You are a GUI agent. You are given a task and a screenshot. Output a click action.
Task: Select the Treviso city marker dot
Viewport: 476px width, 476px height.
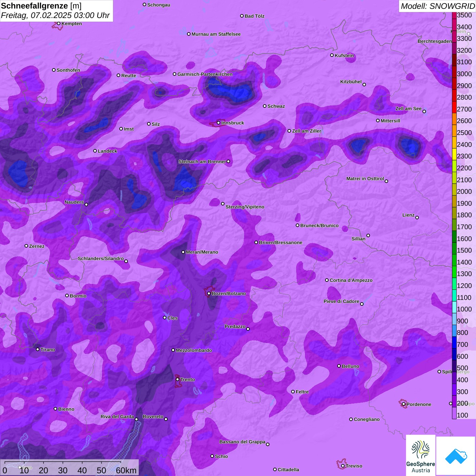[x=343, y=466]
